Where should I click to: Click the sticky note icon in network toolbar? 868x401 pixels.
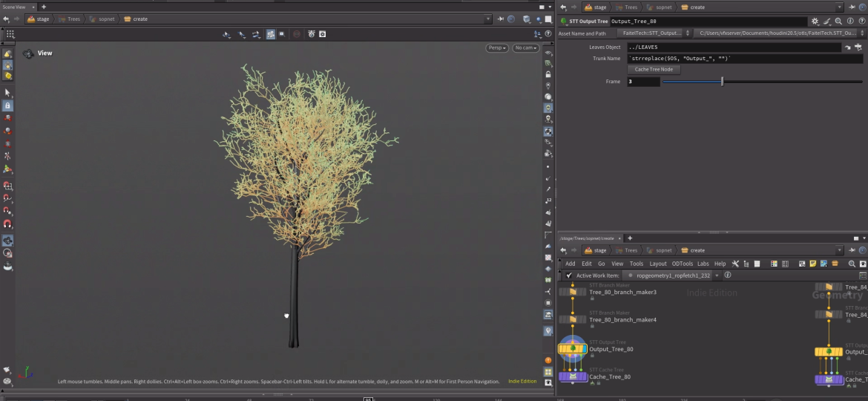pos(813,264)
